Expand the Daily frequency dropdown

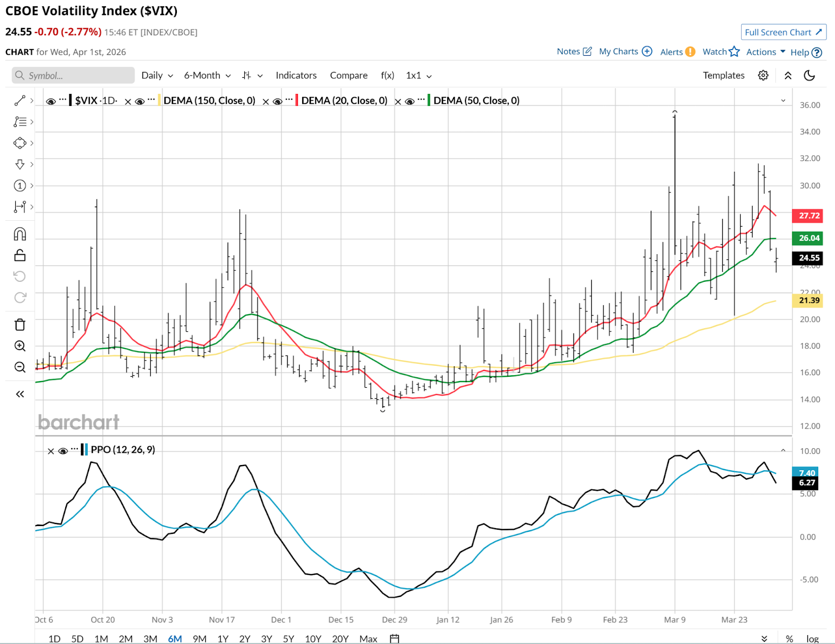[x=157, y=76]
